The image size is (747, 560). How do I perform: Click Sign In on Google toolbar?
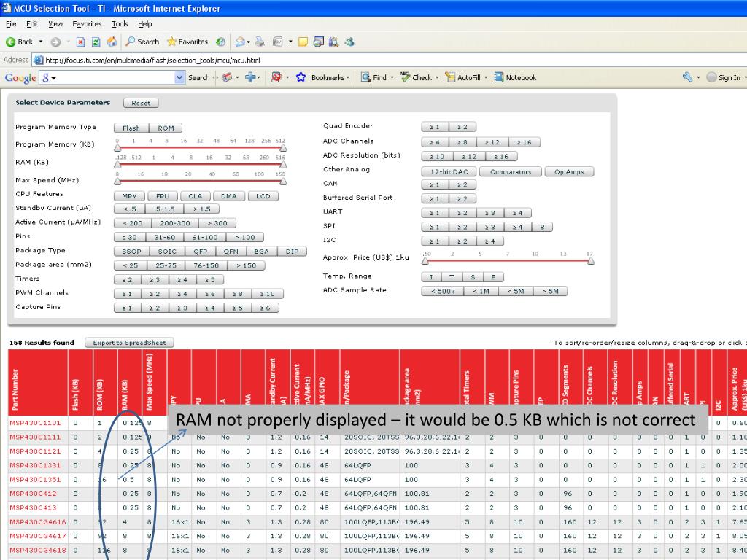point(724,77)
